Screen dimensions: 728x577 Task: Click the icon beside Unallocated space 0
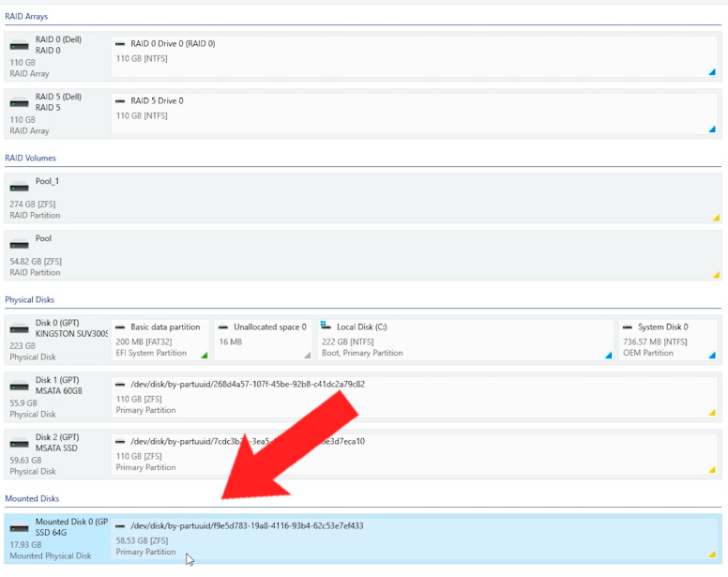coord(223,327)
